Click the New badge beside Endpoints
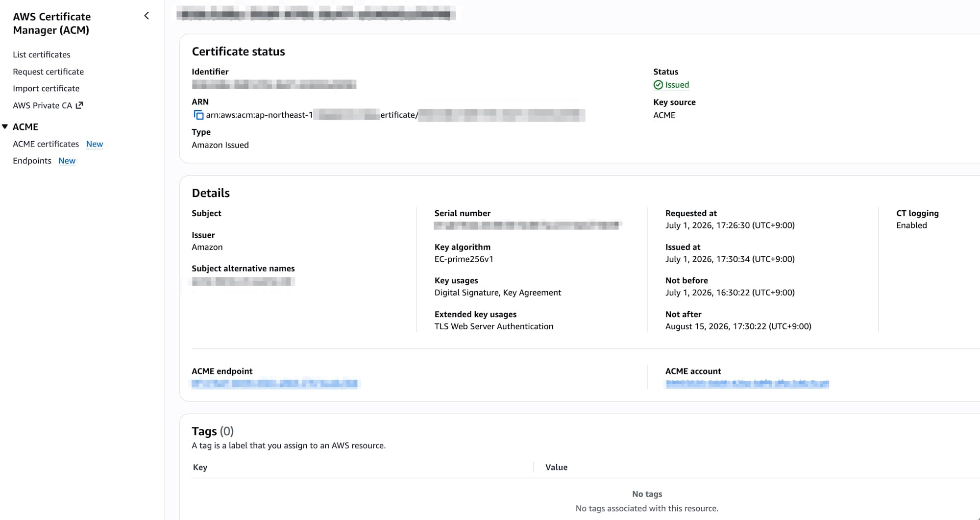980x520 pixels. tap(67, 161)
